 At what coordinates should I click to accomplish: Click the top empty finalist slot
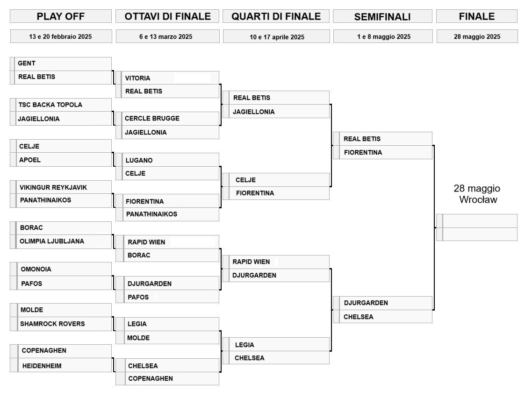tap(479, 220)
